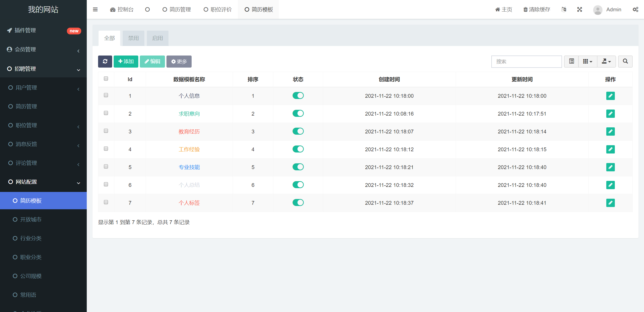
Task: Click 清除缓存 trash icon
Action: pyautogui.click(x=537, y=10)
